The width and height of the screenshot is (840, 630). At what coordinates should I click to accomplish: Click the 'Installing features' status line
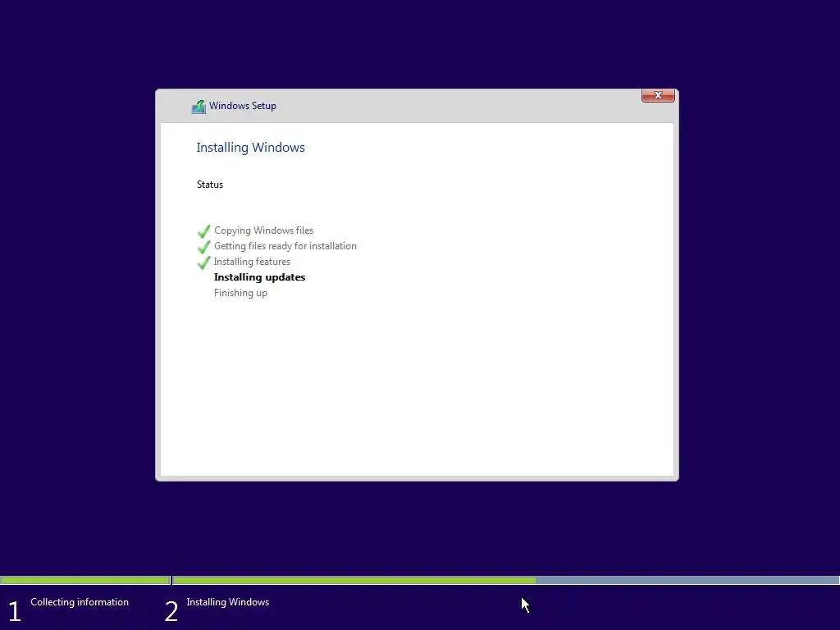pos(252,262)
